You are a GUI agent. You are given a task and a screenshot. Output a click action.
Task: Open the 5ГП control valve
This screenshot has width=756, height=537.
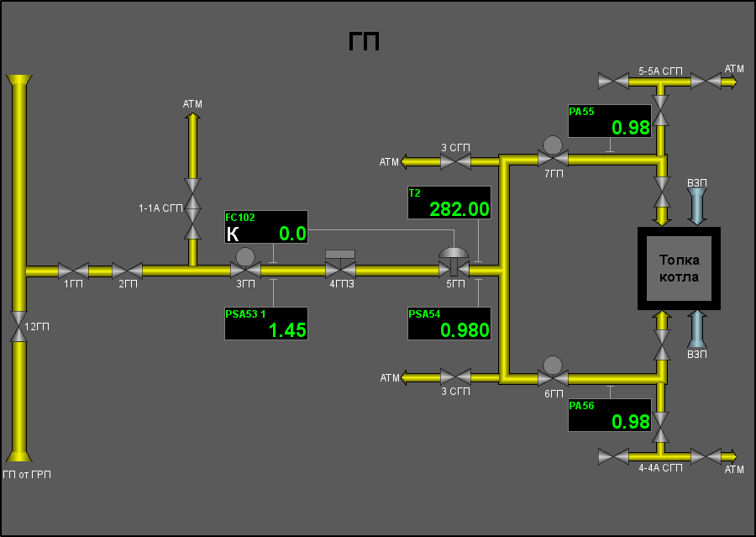[454, 263]
